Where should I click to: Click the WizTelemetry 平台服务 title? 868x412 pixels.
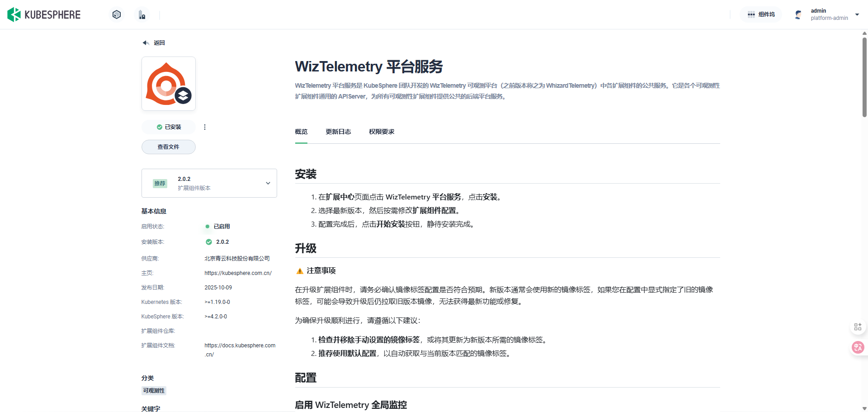tap(369, 66)
